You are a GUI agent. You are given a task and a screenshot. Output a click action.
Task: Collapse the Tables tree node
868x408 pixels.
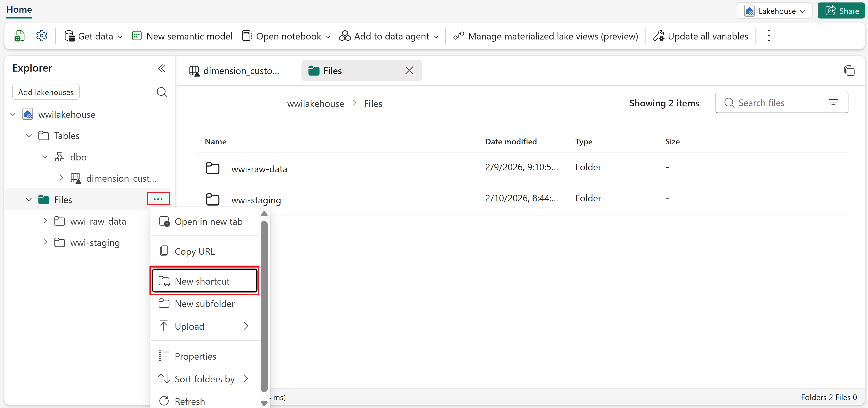[28, 136]
